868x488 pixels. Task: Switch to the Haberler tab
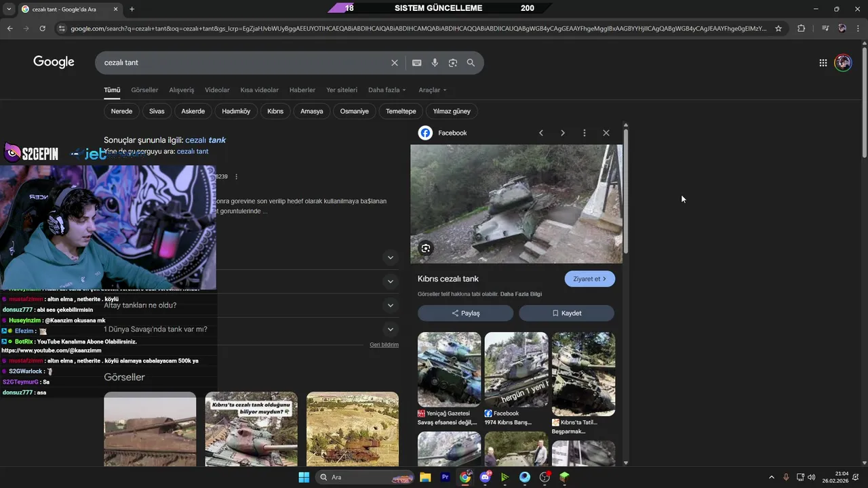[302, 89]
